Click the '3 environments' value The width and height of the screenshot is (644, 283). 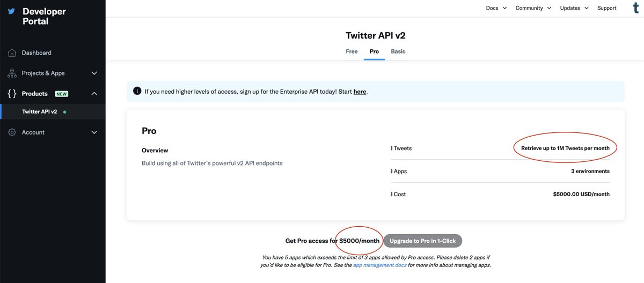[x=590, y=171]
